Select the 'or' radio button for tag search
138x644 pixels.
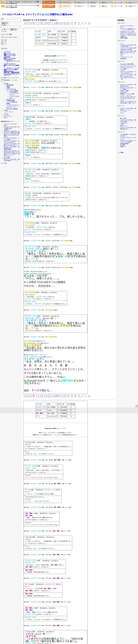pyautogui.click(x=8, y=29)
